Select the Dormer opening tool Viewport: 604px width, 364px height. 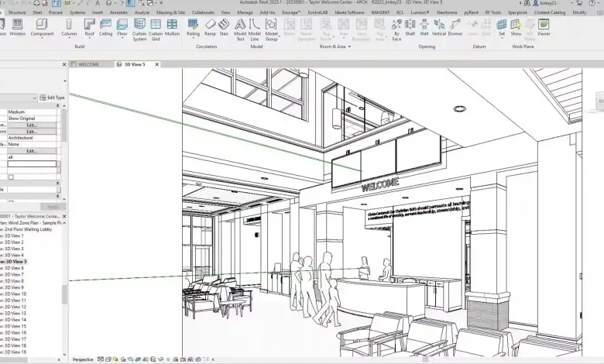click(x=455, y=27)
